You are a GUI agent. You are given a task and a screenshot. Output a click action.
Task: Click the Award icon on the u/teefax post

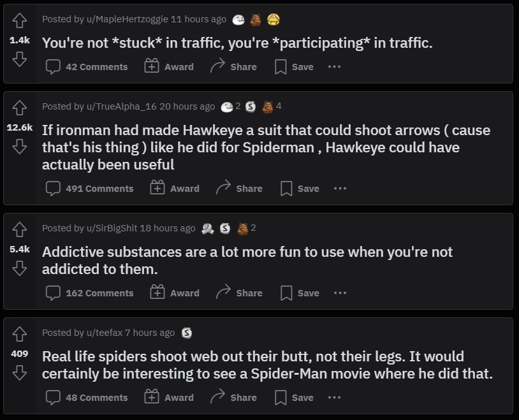[x=152, y=397]
